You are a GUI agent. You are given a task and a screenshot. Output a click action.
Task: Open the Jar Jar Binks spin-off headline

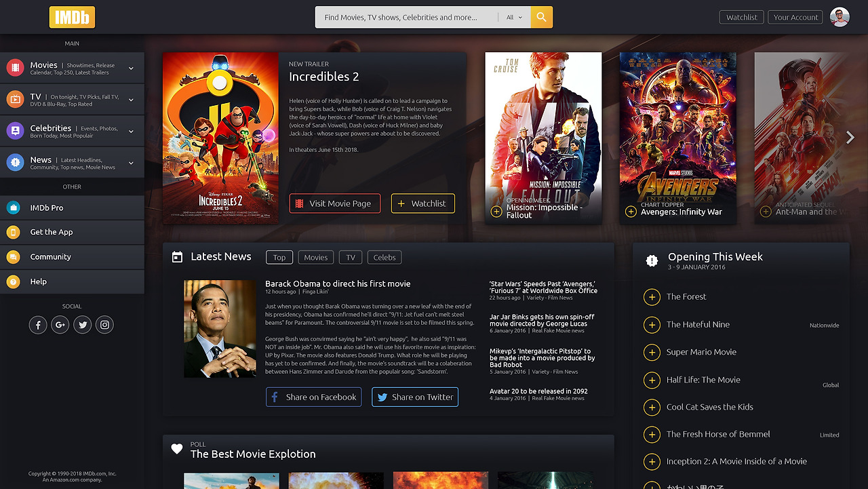point(542,320)
